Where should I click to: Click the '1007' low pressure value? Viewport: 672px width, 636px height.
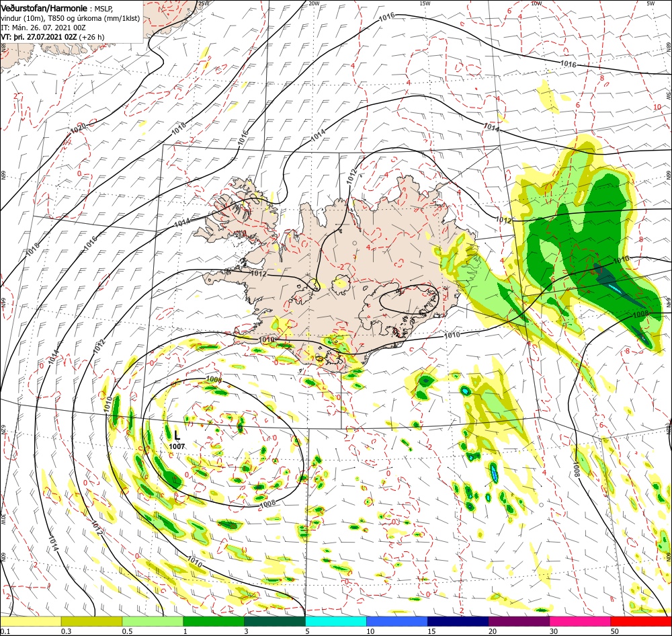[177, 446]
